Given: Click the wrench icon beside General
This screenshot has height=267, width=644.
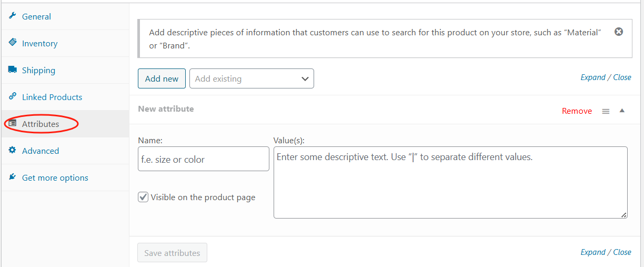Looking at the screenshot, I should click(x=13, y=16).
